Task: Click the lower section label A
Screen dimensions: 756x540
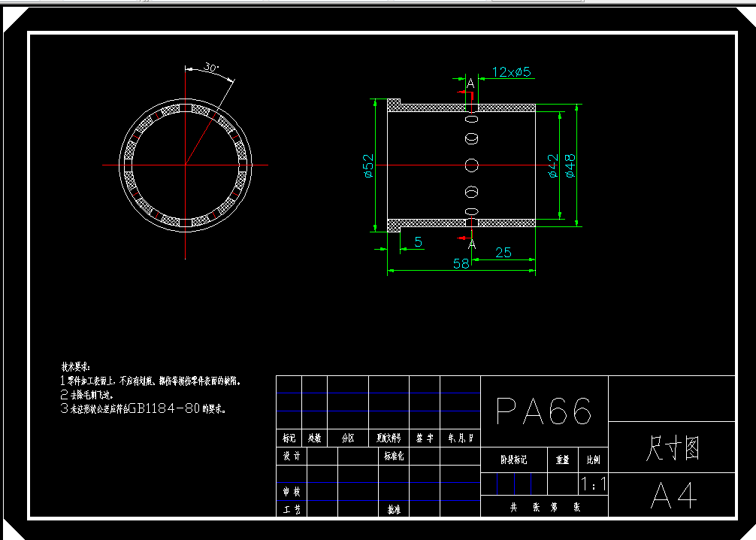Action: (472, 244)
